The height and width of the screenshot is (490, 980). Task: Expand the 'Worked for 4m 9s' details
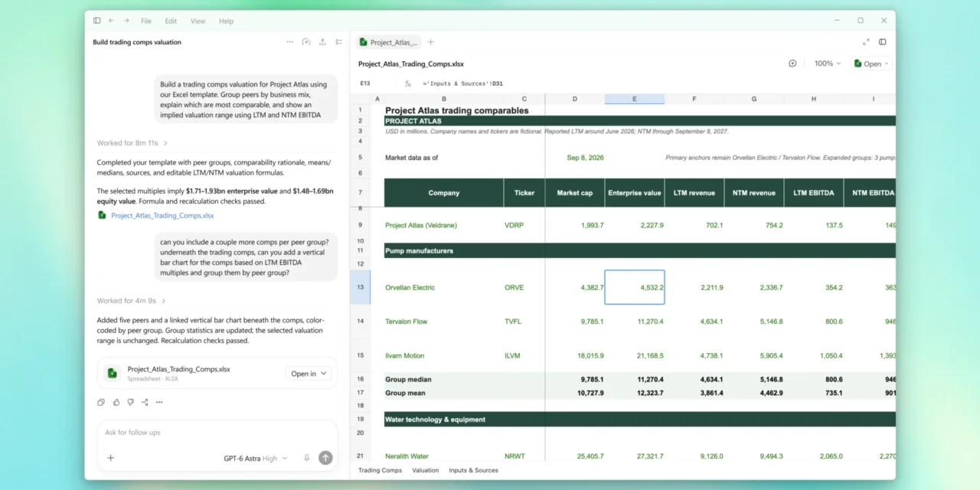pyautogui.click(x=131, y=301)
